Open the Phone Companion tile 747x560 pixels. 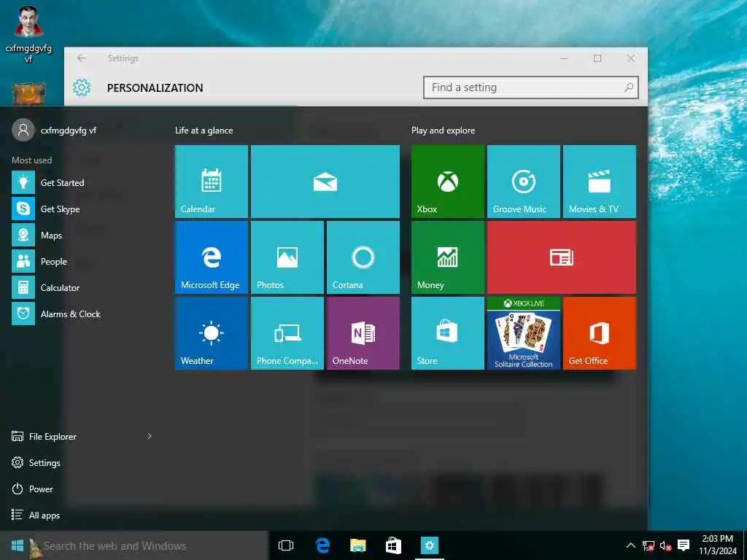(x=287, y=332)
